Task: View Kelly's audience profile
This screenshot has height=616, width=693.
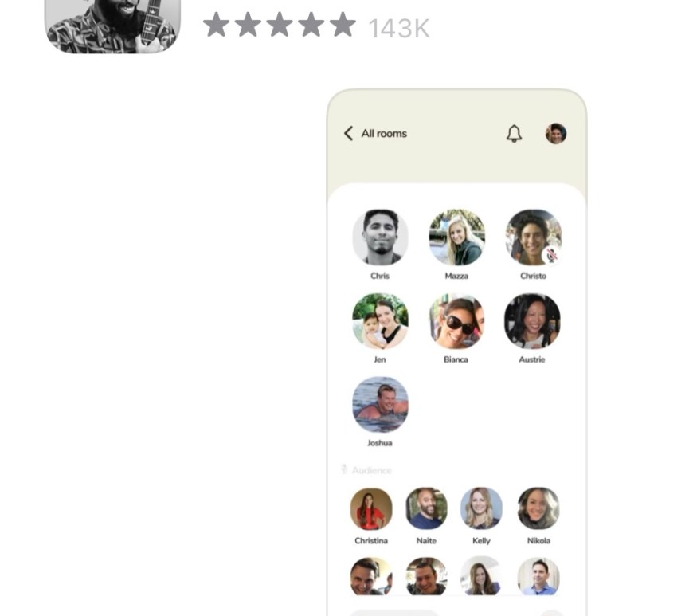Action: coord(481,508)
